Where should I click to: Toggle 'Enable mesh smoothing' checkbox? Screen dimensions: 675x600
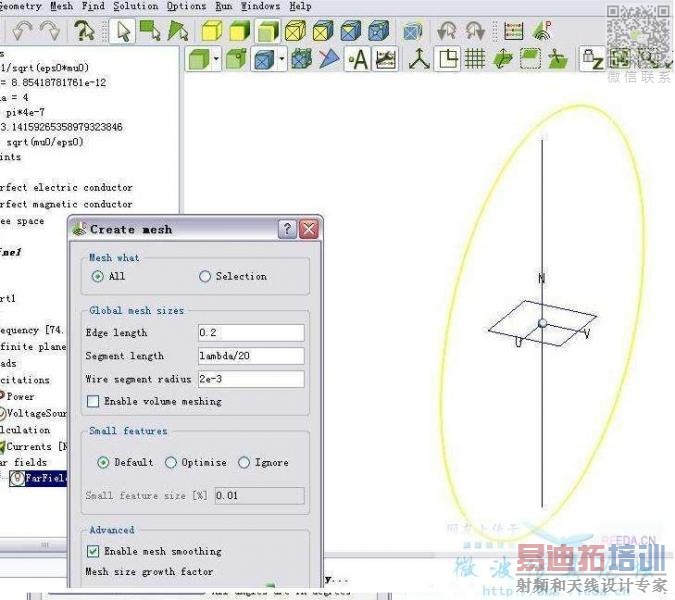(93, 551)
